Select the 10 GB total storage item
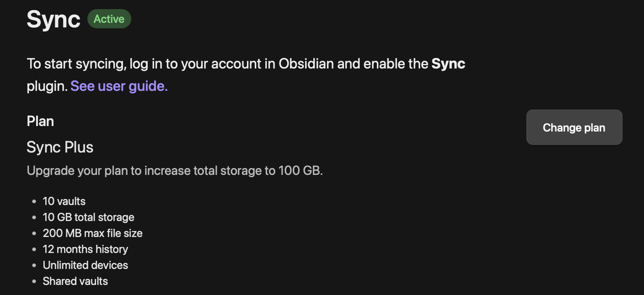Viewport: 644px width, 295px height. click(88, 217)
